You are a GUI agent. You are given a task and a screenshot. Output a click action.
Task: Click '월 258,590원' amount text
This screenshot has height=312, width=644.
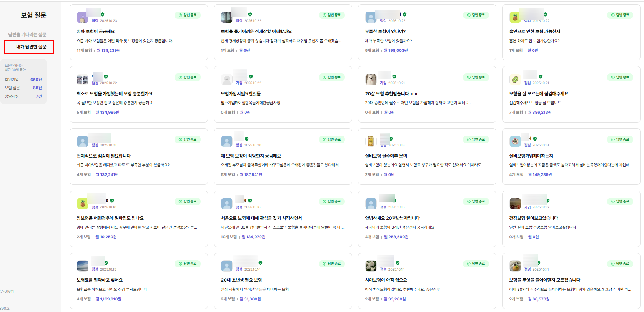coord(396,237)
